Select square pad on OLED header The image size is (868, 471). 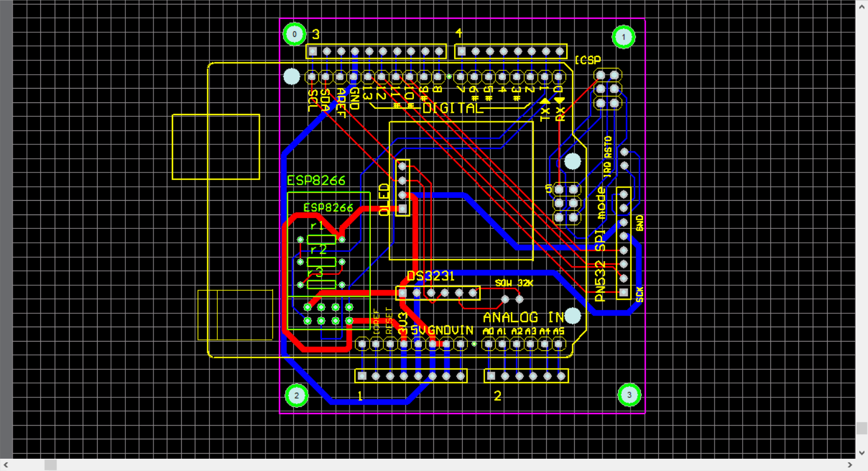[x=402, y=209]
